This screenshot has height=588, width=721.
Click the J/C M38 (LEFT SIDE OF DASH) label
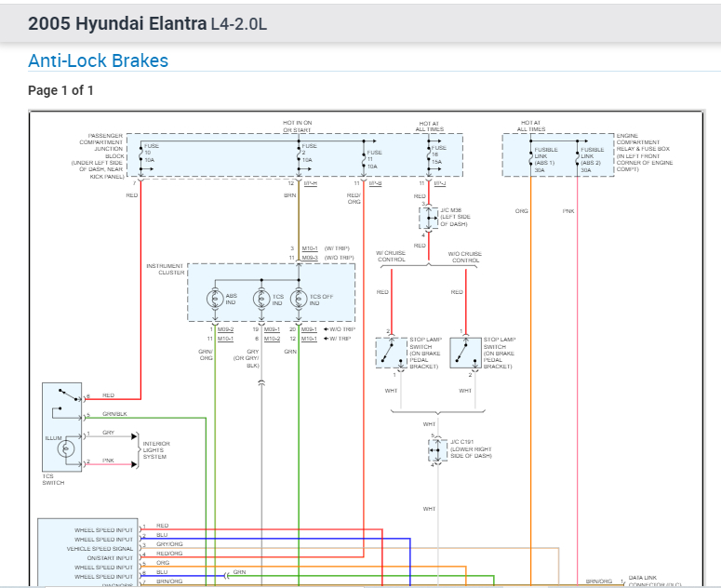[x=455, y=217]
